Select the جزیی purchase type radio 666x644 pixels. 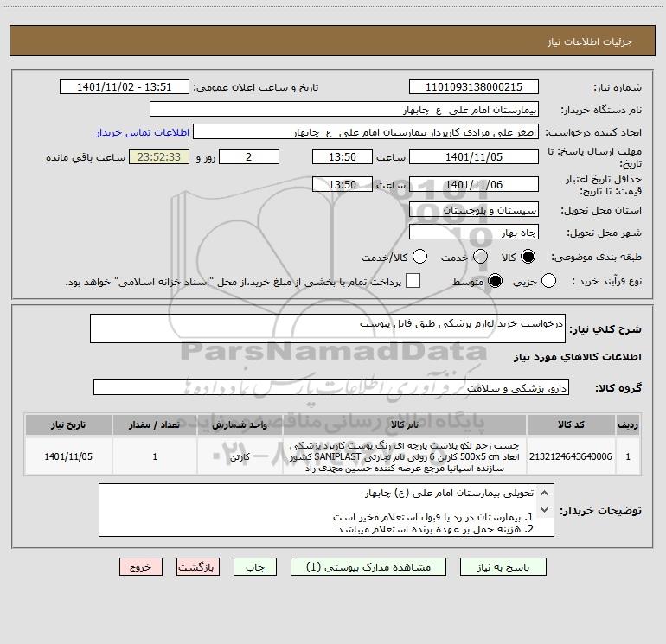[x=548, y=281]
